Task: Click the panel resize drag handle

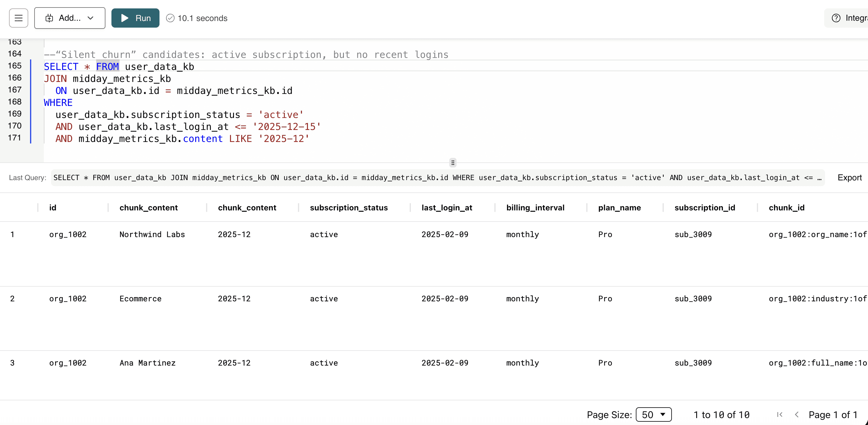Action: point(453,163)
